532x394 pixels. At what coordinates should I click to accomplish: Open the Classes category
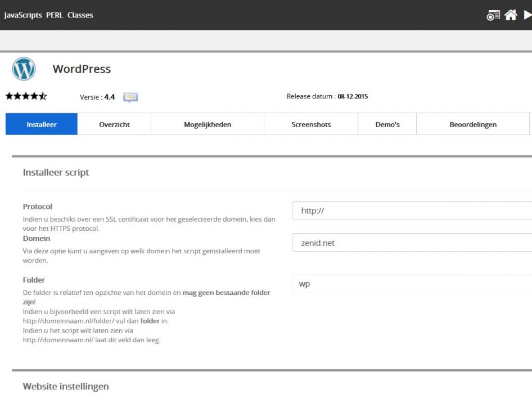80,15
